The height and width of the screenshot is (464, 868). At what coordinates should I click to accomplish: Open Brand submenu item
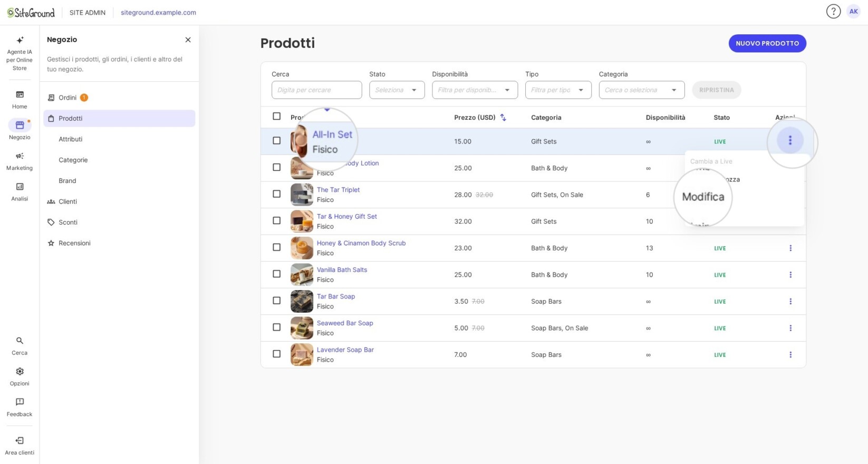pyautogui.click(x=119, y=180)
